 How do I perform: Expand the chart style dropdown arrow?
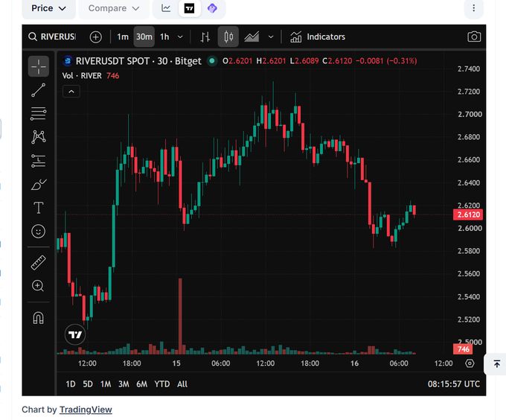(x=271, y=36)
